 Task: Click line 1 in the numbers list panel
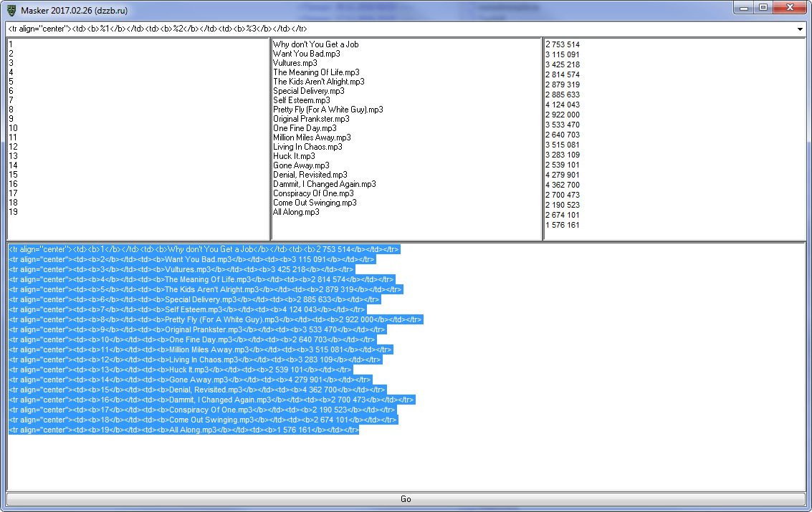(x=11, y=44)
